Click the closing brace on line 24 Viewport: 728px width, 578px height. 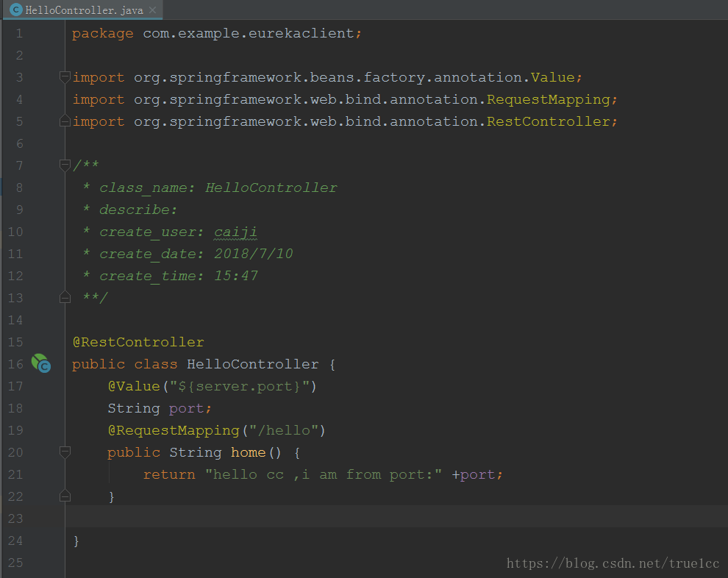pos(76,540)
